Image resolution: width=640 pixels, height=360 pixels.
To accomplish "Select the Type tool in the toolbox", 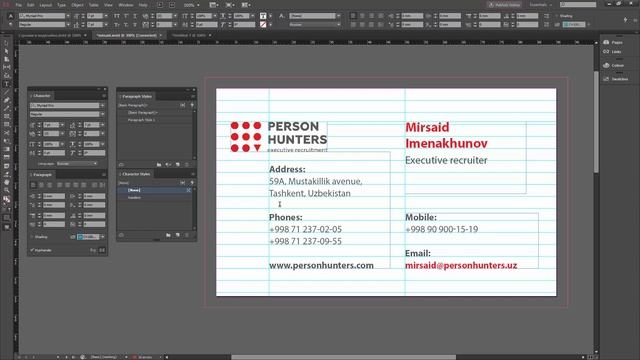I will click(x=6, y=84).
